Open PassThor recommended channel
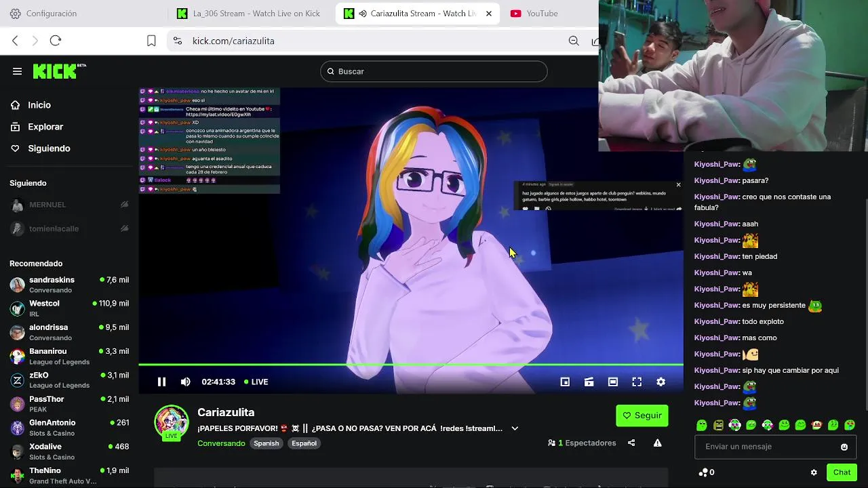868x488 pixels. click(x=69, y=404)
